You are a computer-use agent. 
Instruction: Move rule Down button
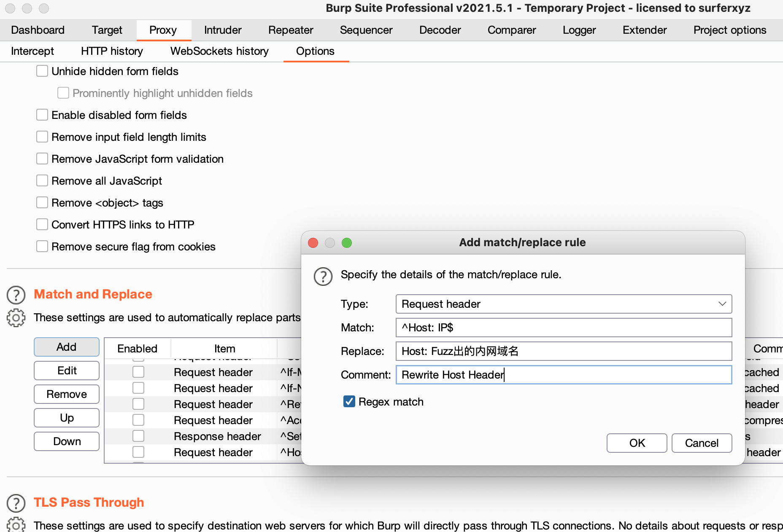click(x=67, y=441)
